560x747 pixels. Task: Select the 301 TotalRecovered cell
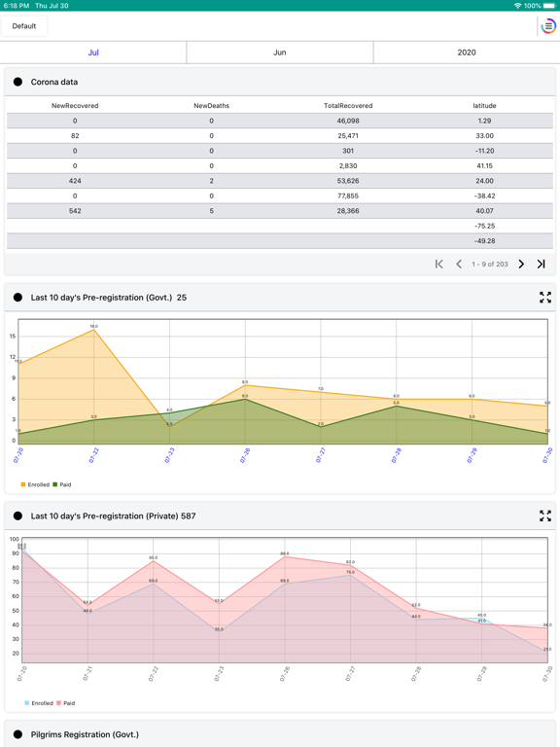point(348,151)
